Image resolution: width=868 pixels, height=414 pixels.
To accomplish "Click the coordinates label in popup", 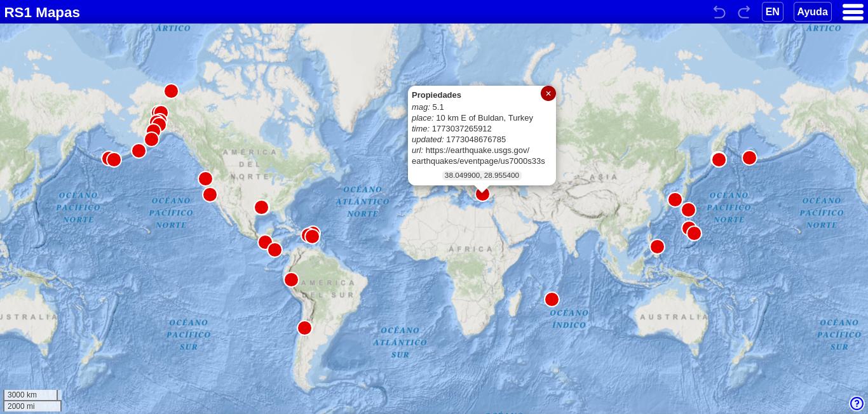I will point(482,175).
